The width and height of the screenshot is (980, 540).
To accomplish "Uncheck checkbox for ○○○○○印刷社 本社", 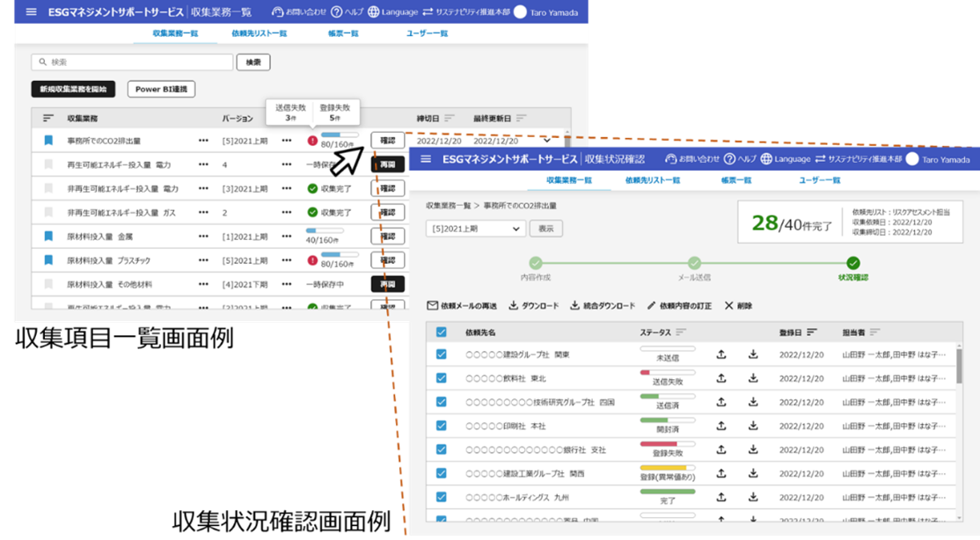I will coord(442,426).
